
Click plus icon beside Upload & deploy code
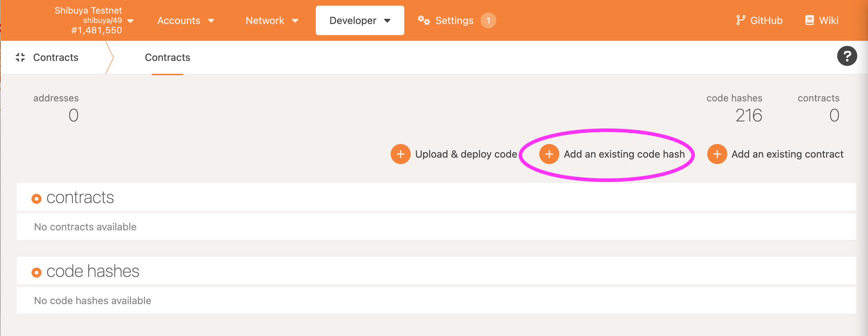point(400,154)
